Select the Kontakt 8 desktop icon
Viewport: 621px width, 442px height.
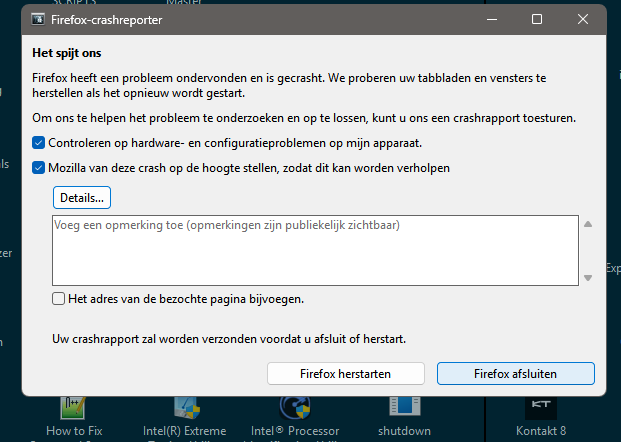click(x=541, y=408)
